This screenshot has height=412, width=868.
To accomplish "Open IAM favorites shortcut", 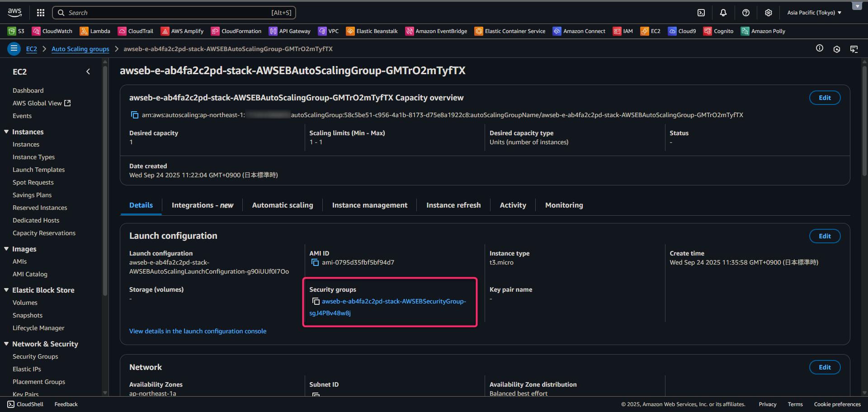I will [x=623, y=31].
